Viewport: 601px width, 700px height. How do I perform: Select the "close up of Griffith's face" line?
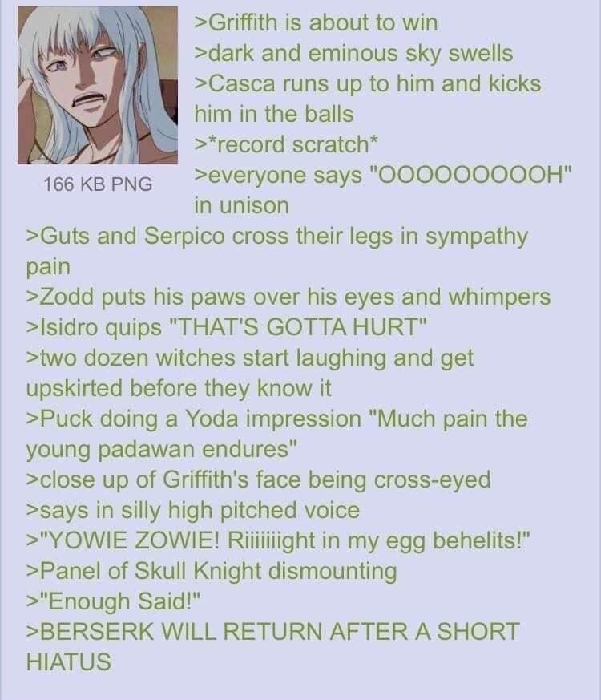[258, 480]
